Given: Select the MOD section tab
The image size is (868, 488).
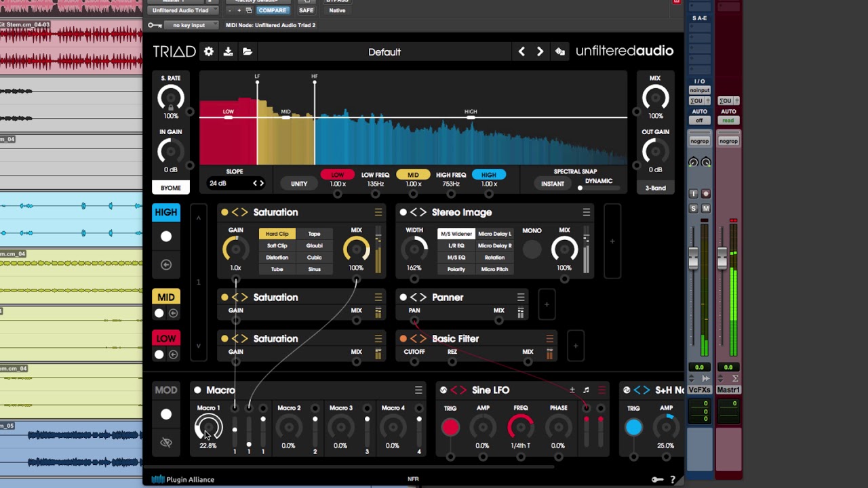Looking at the screenshot, I should point(166,390).
